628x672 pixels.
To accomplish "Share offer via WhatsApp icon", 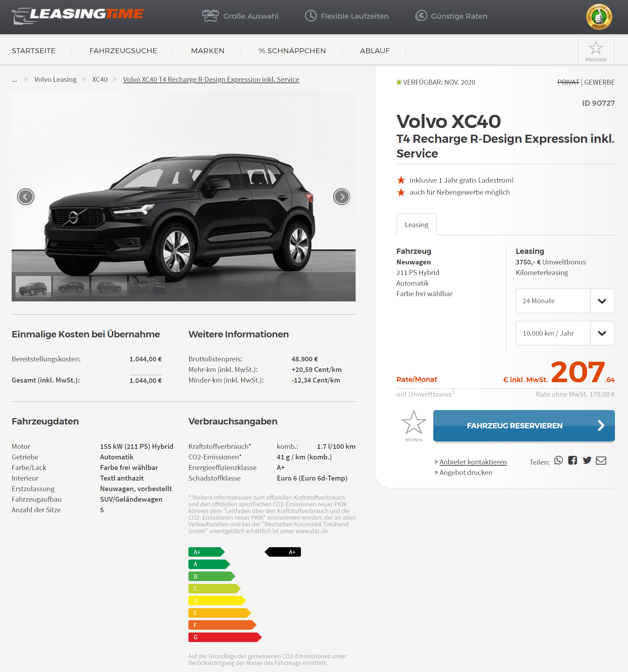I will point(558,460).
